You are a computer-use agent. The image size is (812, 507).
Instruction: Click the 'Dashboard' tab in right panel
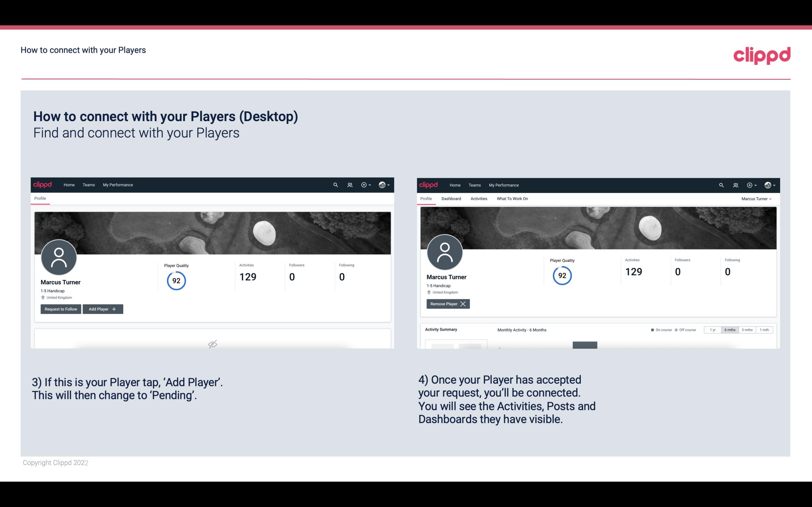coord(451,199)
